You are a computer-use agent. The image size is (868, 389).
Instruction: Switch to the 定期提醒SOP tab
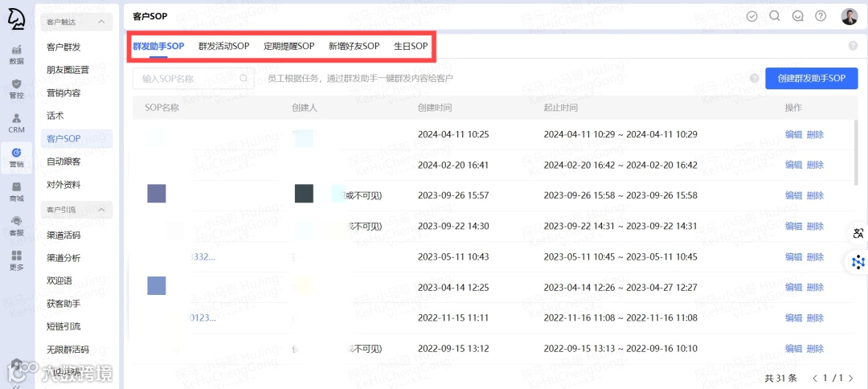pyautogui.click(x=289, y=46)
